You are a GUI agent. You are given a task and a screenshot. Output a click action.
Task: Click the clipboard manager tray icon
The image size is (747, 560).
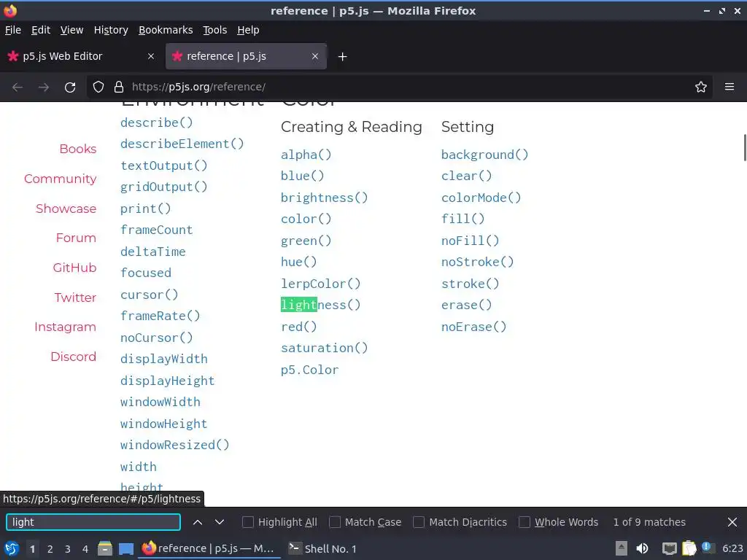689,548
